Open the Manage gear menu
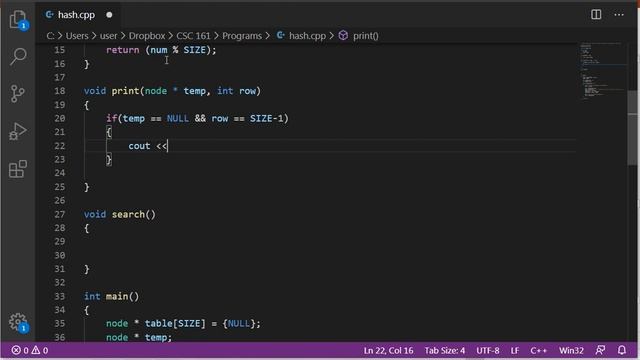640x360 pixels. click(x=18, y=322)
